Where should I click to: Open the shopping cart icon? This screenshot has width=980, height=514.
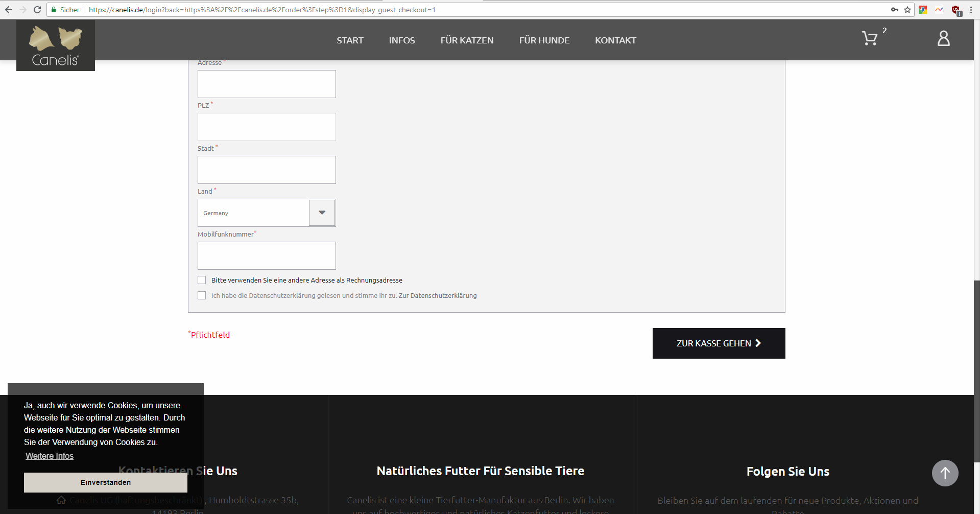pos(870,39)
